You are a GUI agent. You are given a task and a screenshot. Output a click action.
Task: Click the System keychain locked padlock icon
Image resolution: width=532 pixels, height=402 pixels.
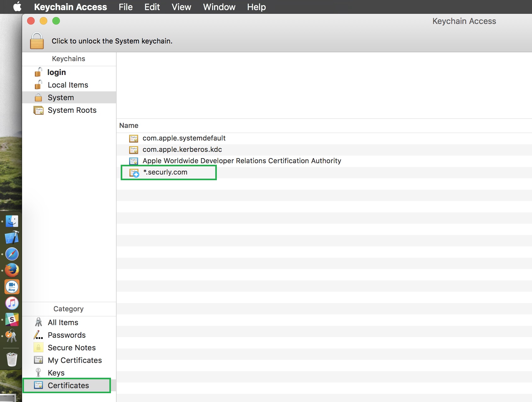(x=38, y=98)
